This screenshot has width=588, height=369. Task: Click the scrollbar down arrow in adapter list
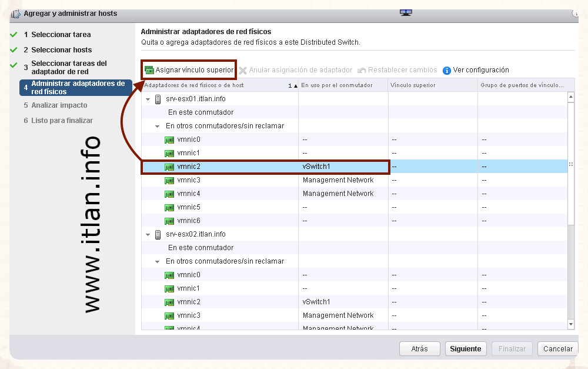tap(570, 324)
